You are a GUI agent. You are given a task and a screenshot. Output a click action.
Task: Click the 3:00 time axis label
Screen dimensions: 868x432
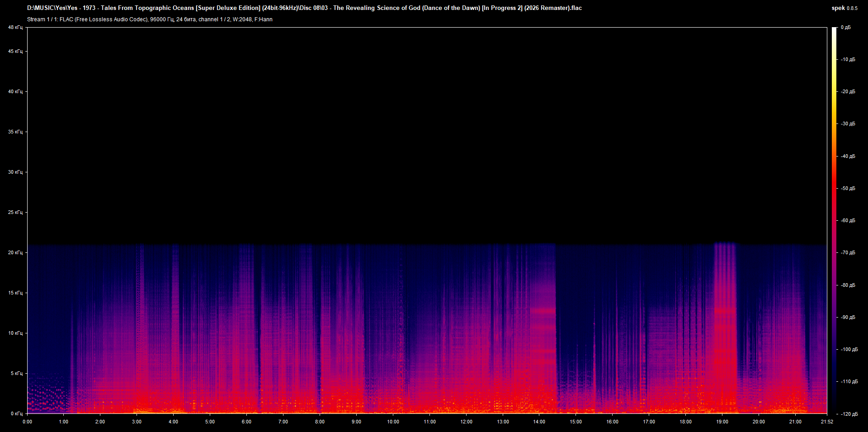(x=137, y=422)
